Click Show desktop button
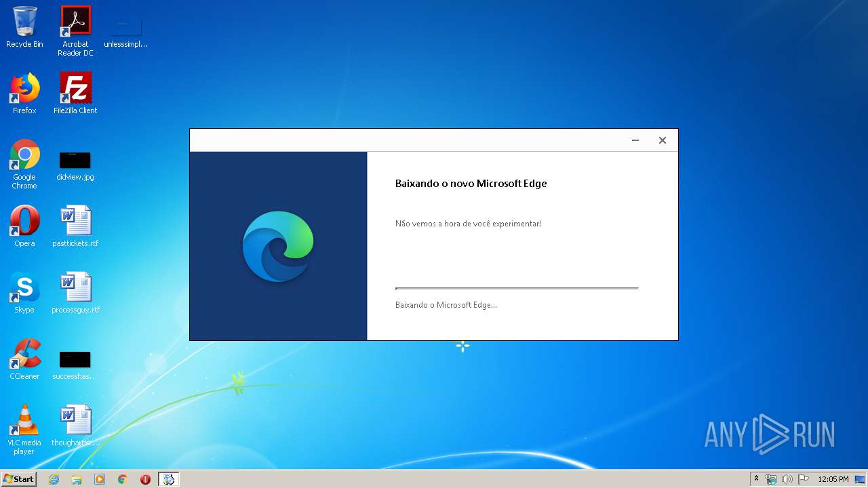This screenshot has height=488, width=868. click(861, 479)
